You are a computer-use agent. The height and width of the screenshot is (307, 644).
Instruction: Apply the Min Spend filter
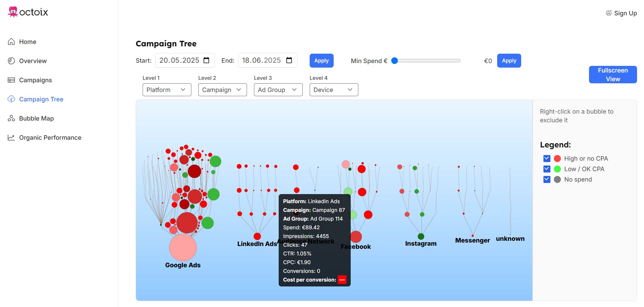[509, 61]
